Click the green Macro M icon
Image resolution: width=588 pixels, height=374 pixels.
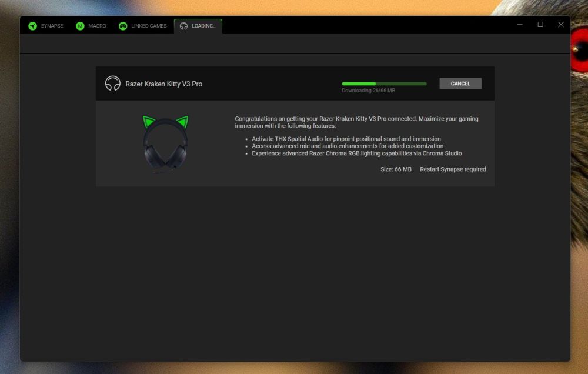click(80, 26)
